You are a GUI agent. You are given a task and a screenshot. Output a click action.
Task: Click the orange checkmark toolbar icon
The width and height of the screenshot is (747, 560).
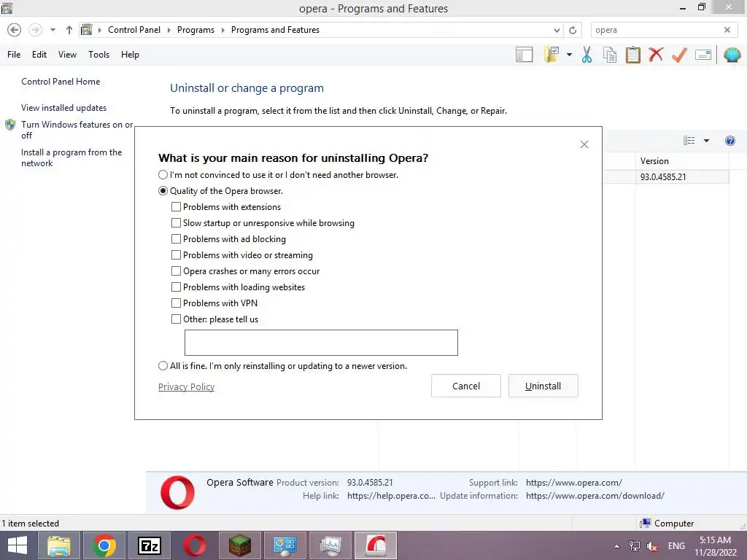679,55
